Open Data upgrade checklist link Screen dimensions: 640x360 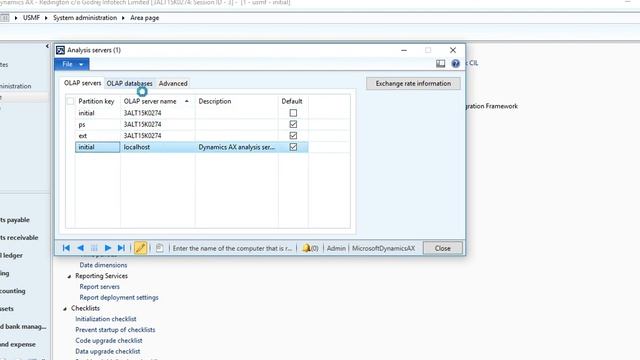tap(108, 351)
